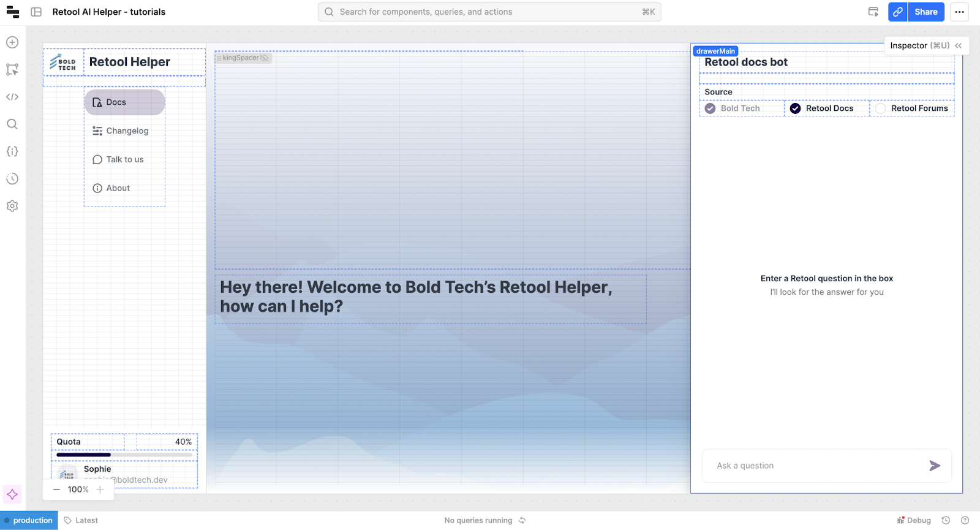Viewport: 980px width, 530px height.
Task: Click the preview window icon near Share
Action: tap(873, 12)
